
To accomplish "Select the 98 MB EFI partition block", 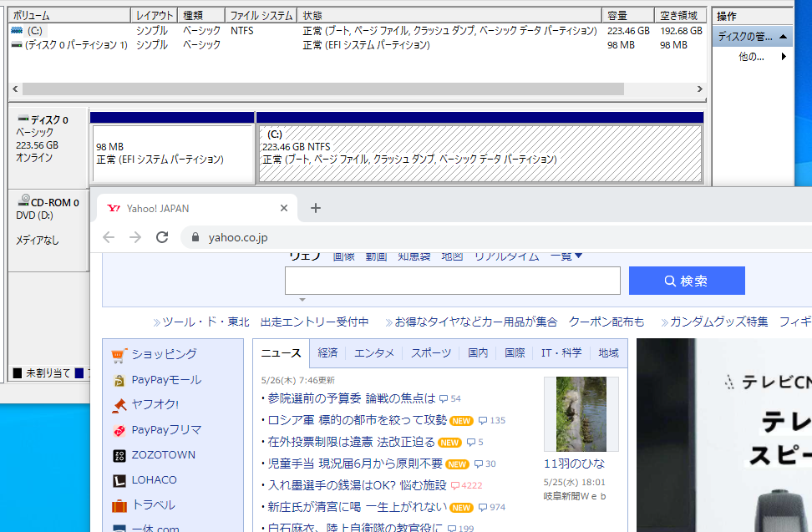I will [172, 153].
